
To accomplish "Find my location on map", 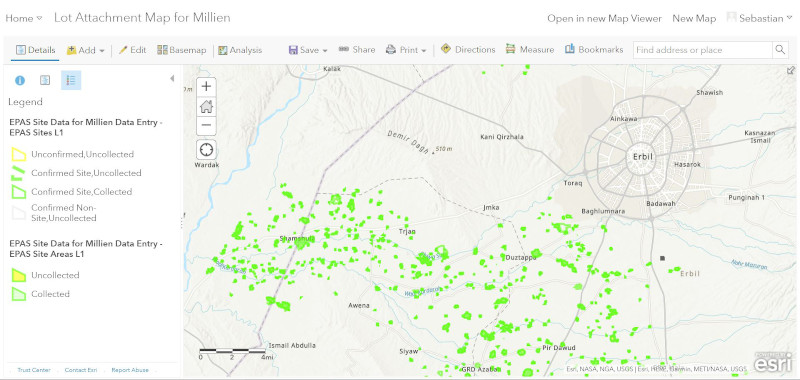I will click(x=206, y=149).
